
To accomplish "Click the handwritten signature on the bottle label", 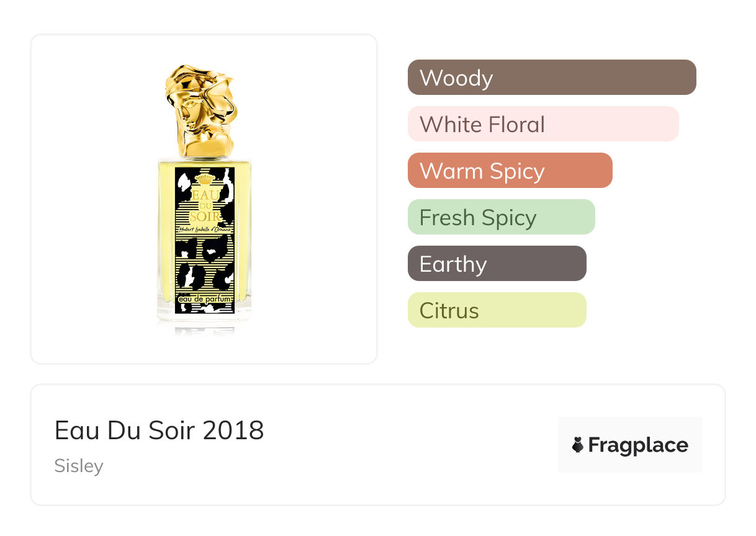I will pyautogui.click(x=205, y=228).
